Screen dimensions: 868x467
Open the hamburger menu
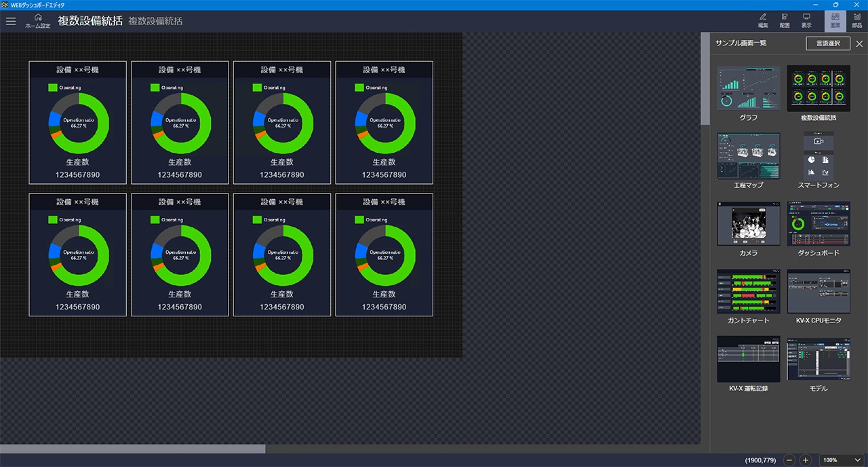point(11,21)
